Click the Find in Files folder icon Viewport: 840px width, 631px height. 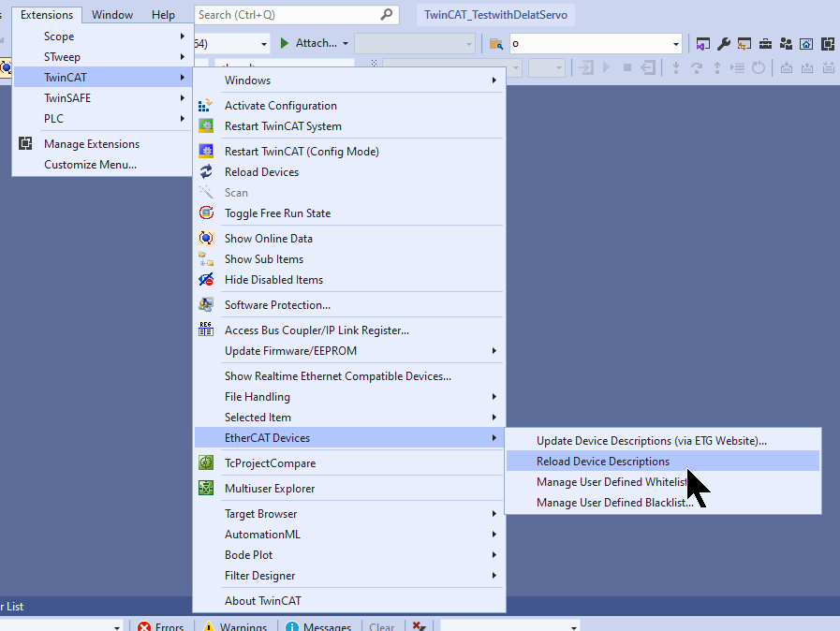click(x=496, y=43)
